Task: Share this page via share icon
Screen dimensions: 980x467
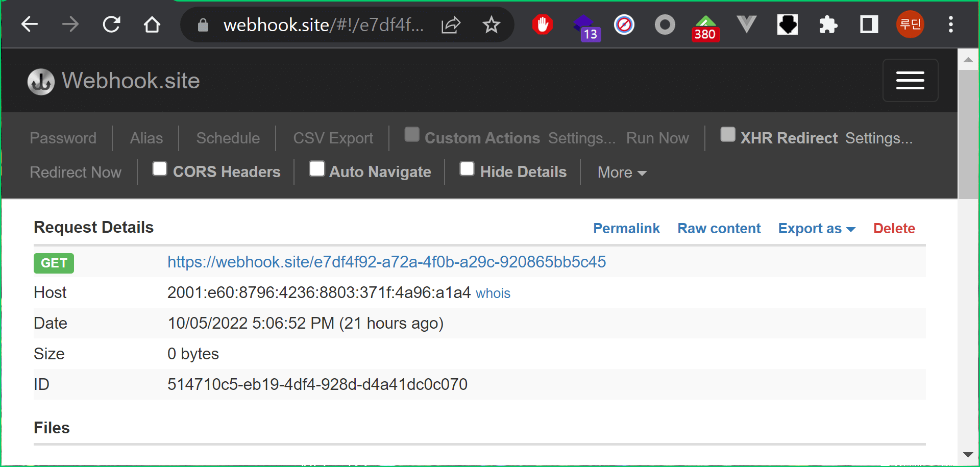Action: (x=451, y=24)
